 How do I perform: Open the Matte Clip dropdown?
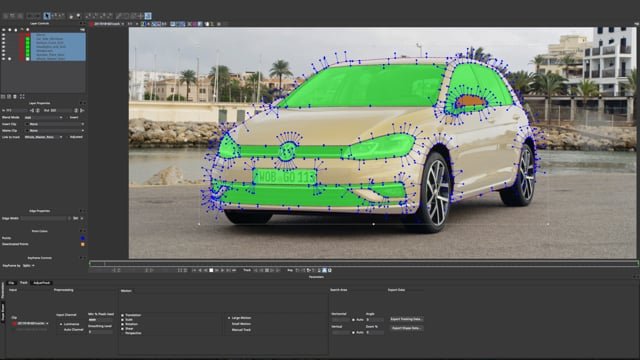pyautogui.click(x=55, y=131)
